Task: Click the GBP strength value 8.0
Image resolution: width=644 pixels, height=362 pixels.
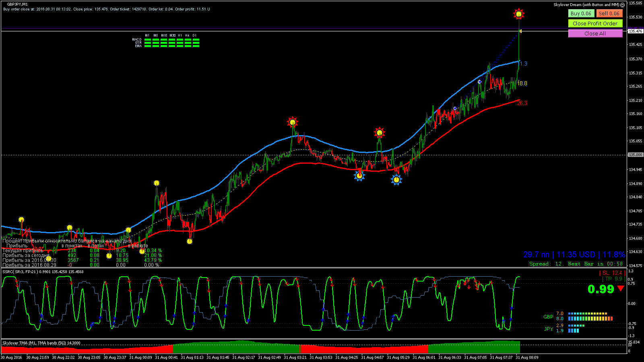Action: (x=560, y=319)
